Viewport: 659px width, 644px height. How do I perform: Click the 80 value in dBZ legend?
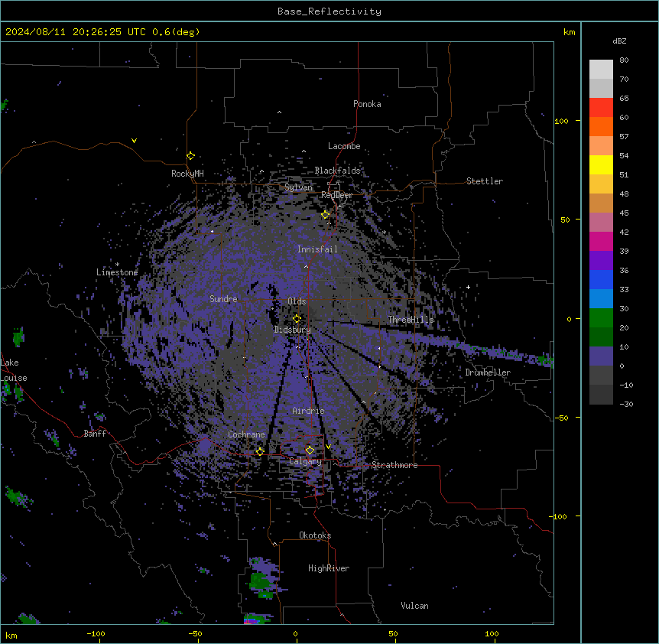[624, 60]
